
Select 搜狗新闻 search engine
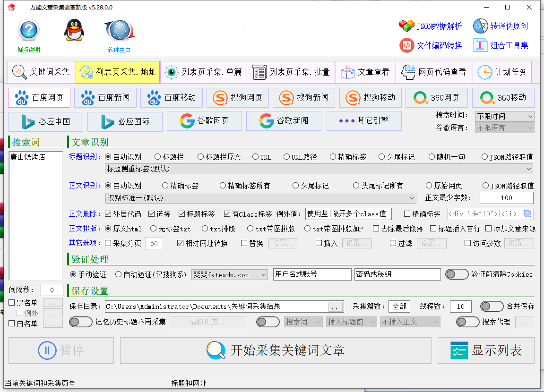pyautogui.click(x=304, y=98)
